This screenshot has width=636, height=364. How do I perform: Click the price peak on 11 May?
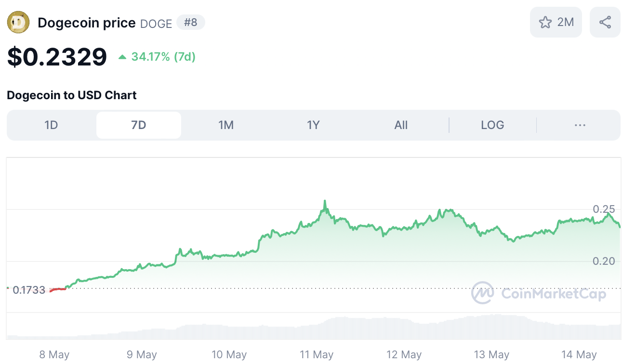click(325, 201)
